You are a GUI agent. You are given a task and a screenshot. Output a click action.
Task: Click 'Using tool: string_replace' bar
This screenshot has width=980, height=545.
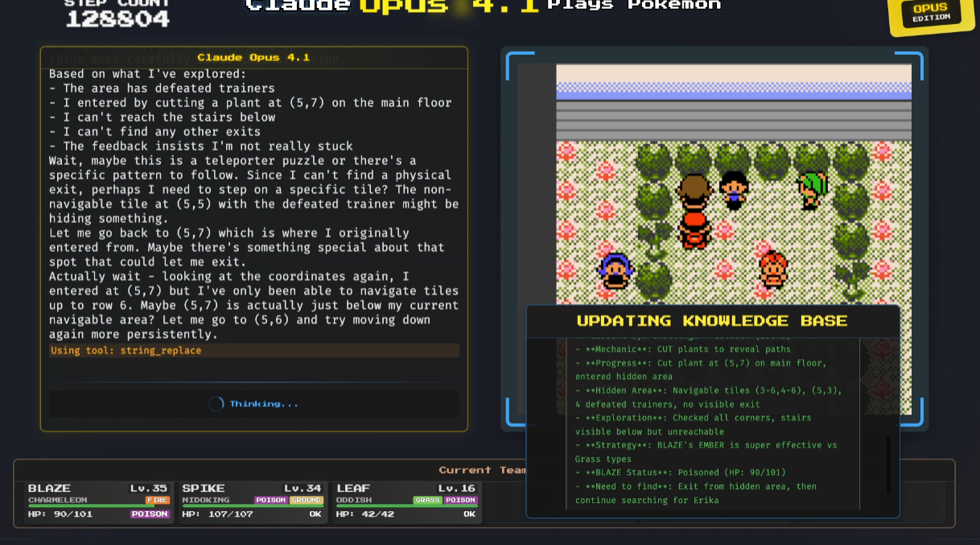tap(254, 351)
